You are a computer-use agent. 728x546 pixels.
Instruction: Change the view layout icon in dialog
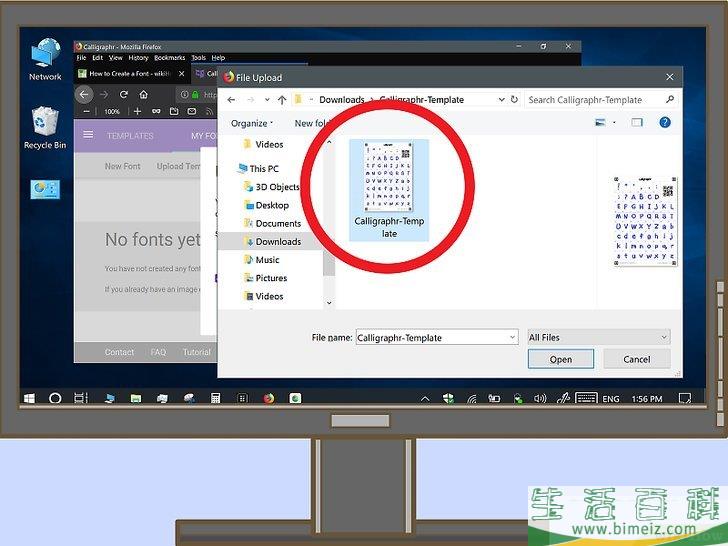tap(600, 123)
